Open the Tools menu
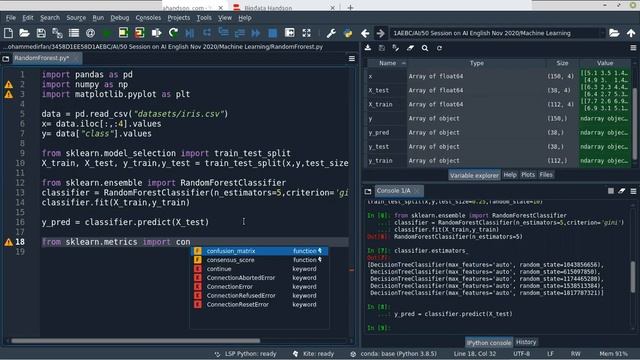This screenshot has width=640, height=360. tap(204, 18)
